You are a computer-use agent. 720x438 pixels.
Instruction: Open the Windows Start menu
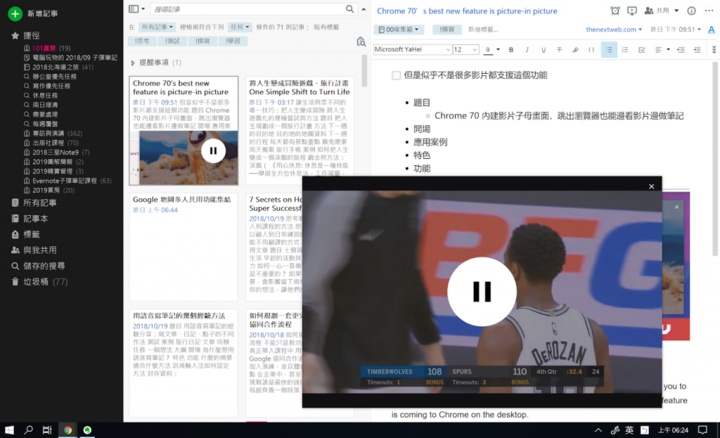pos(9,430)
